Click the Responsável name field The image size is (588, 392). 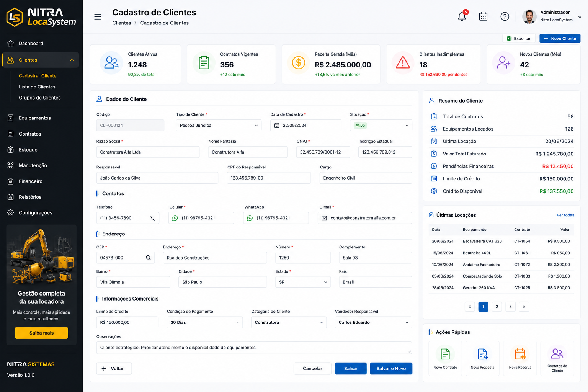[x=157, y=178]
